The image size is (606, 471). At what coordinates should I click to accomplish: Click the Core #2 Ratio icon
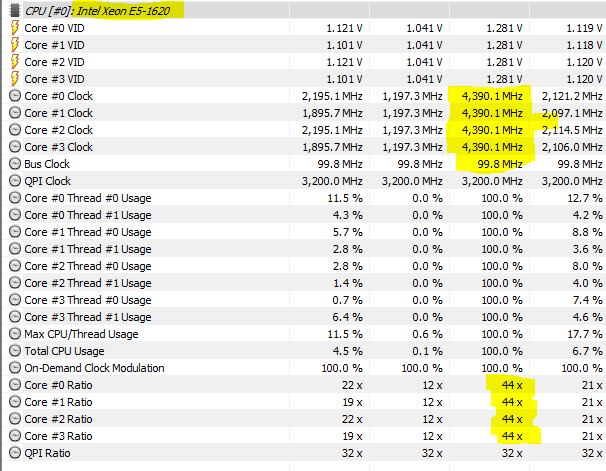pyautogui.click(x=14, y=419)
